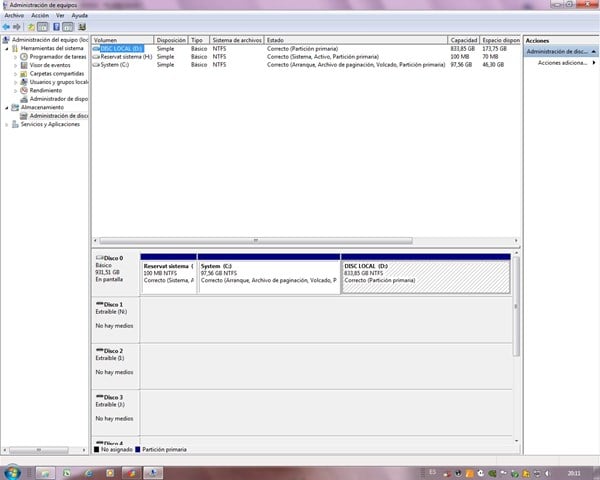Click the Up one level folder icon
This screenshot has height=480, width=600.
pyautogui.click(x=31, y=27)
